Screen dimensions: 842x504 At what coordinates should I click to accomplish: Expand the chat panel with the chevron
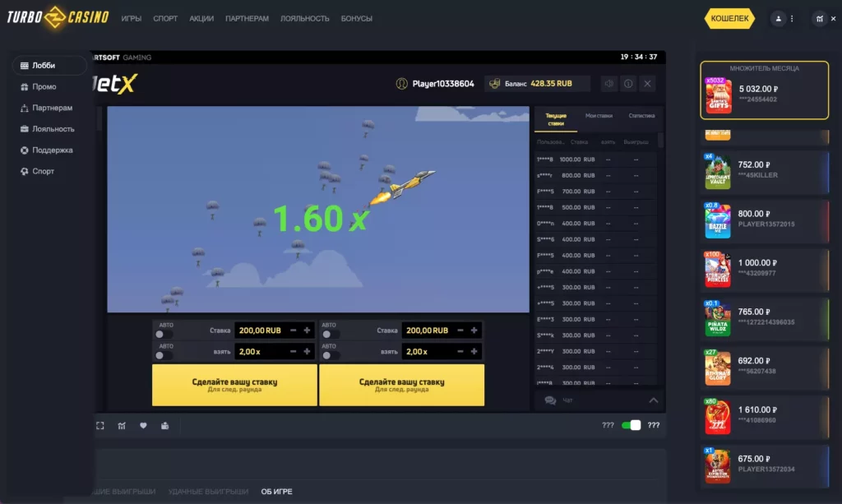pos(654,400)
